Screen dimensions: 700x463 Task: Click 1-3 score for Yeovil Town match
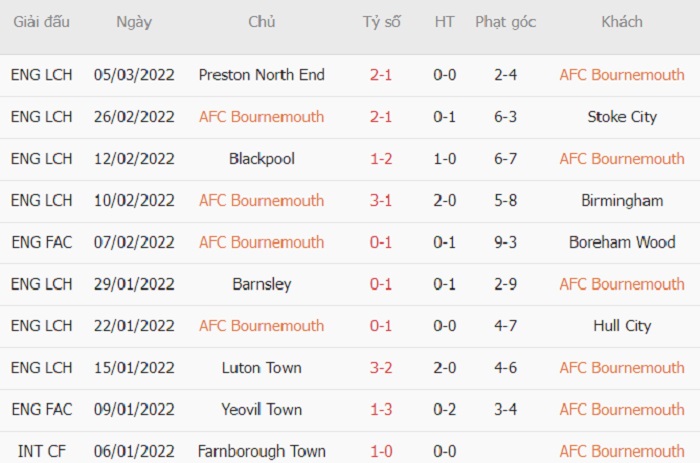pyautogui.click(x=381, y=409)
